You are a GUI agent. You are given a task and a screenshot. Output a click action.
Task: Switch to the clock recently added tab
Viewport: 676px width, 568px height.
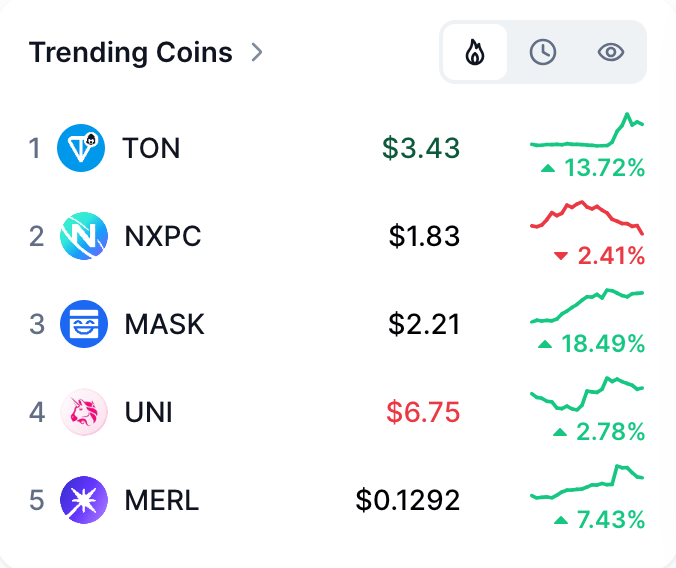[543, 52]
